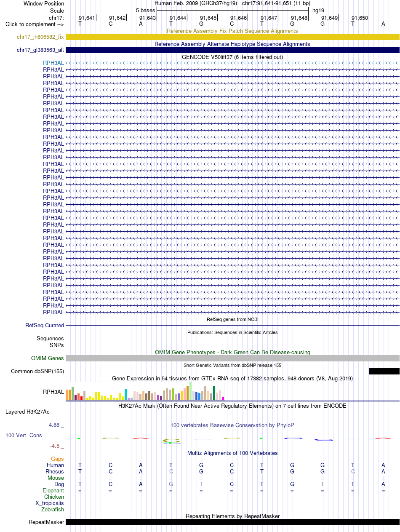Open 'Gene Expression in 54 tissues from GTEx' title
400x532 pixels.
point(232,378)
